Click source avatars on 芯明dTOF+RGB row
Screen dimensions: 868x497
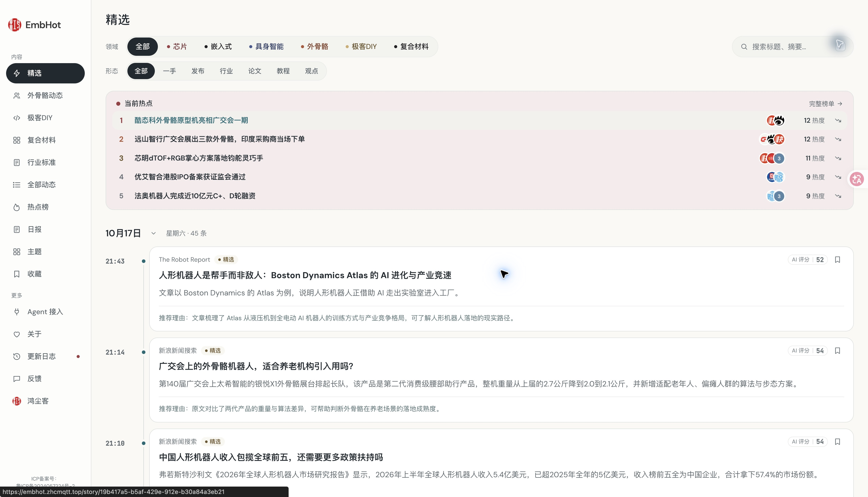pos(772,158)
